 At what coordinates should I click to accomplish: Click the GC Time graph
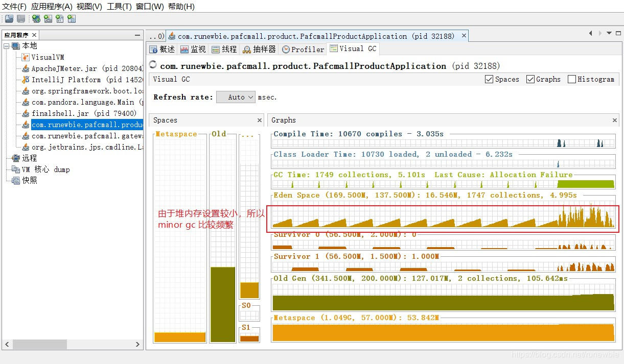point(444,183)
